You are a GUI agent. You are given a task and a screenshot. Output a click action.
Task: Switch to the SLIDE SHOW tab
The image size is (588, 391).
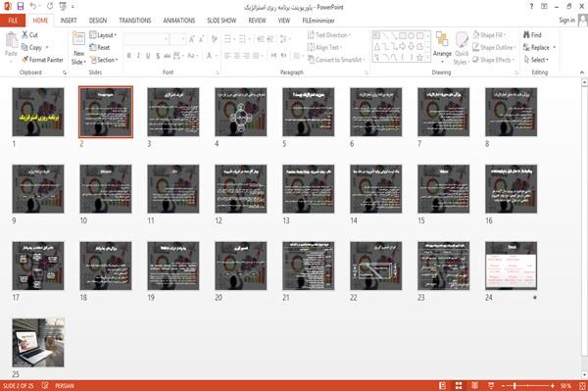pos(221,21)
